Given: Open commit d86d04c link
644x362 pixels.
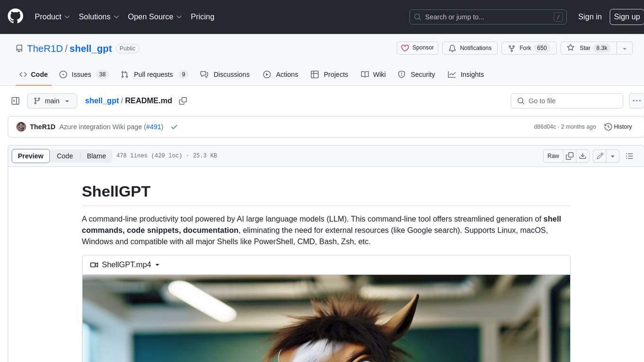Looking at the screenshot, I should pyautogui.click(x=545, y=127).
